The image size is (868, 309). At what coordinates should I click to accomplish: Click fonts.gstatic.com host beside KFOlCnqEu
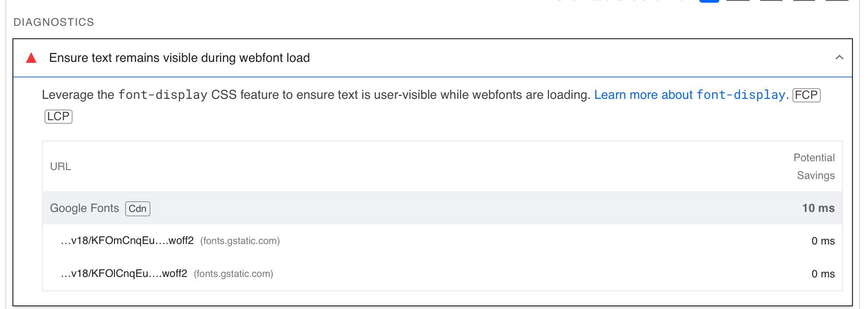(x=233, y=274)
